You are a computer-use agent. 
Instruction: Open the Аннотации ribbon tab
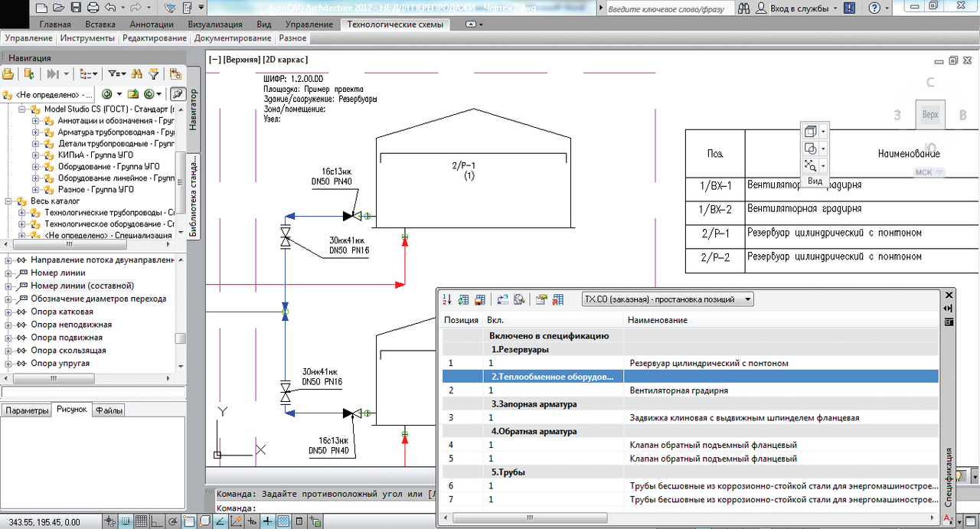[x=151, y=24]
